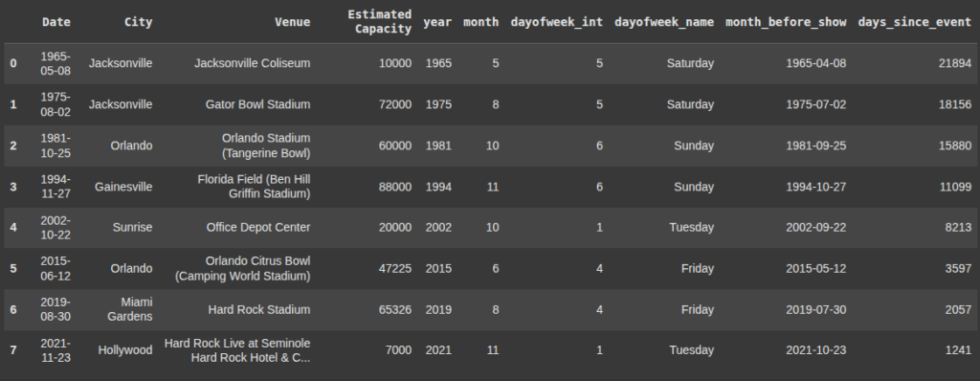Screen dimensions: 980x381
Task: Click month_before_show value 1994-10-27
Action: click(x=815, y=187)
